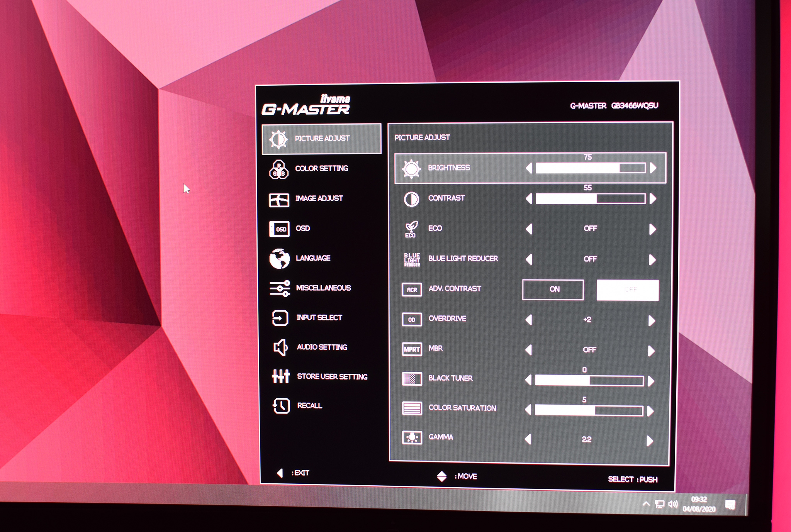This screenshot has width=791, height=532.
Task: Open Windows notification center icon
Action: tap(730, 505)
